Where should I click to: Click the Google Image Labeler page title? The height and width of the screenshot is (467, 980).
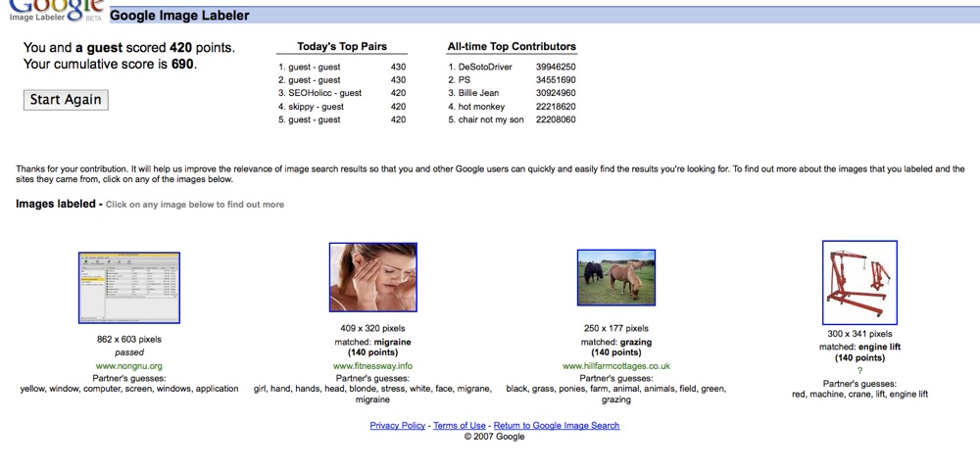pyautogui.click(x=179, y=16)
